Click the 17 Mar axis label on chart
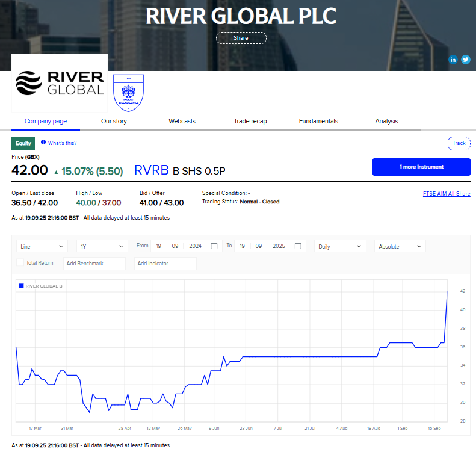 [36, 429]
